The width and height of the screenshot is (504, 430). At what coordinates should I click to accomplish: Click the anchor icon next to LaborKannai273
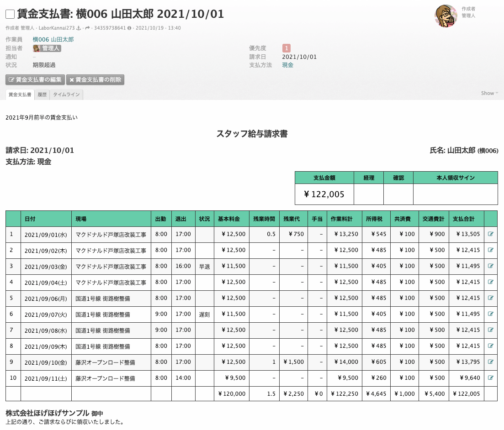78,28
